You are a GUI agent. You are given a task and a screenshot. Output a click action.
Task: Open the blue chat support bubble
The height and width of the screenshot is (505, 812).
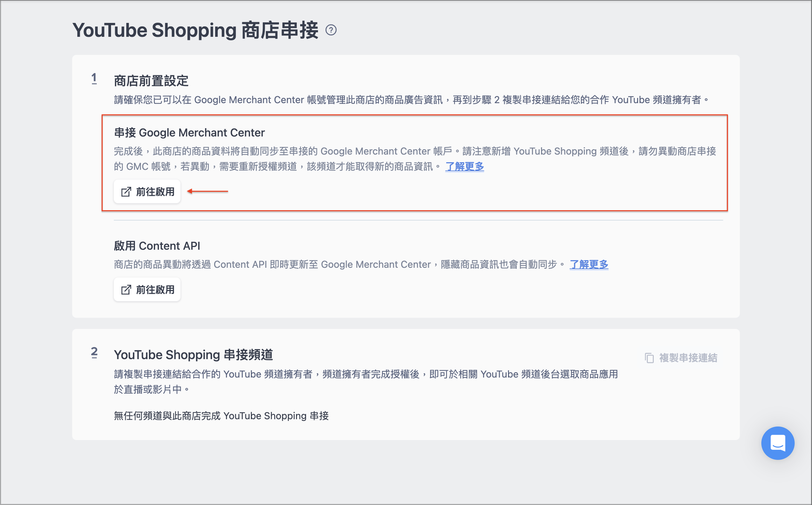coord(777,443)
